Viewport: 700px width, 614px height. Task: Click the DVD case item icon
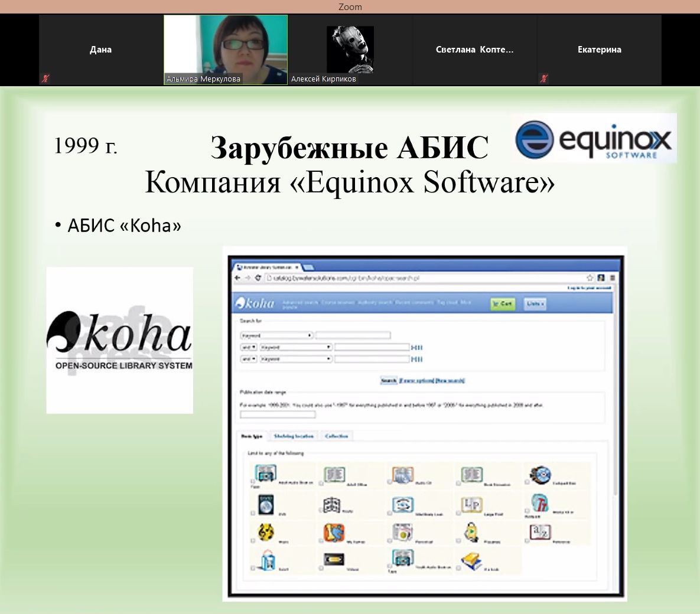(266, 505)
